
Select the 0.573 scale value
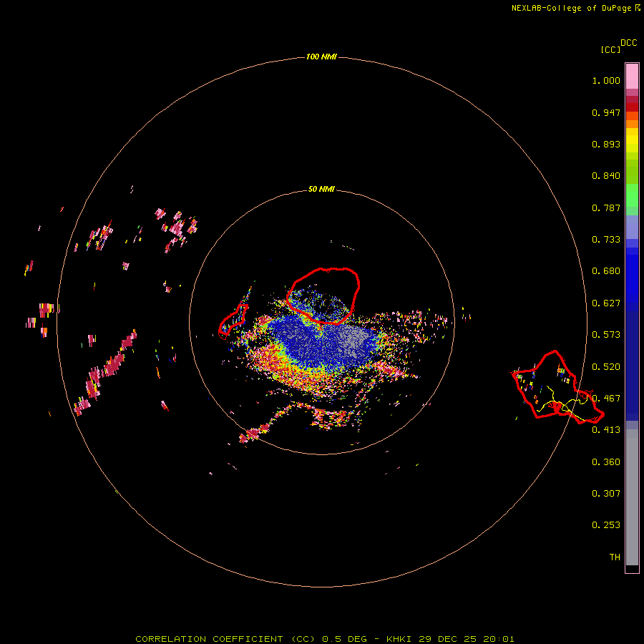pos(606,335)
